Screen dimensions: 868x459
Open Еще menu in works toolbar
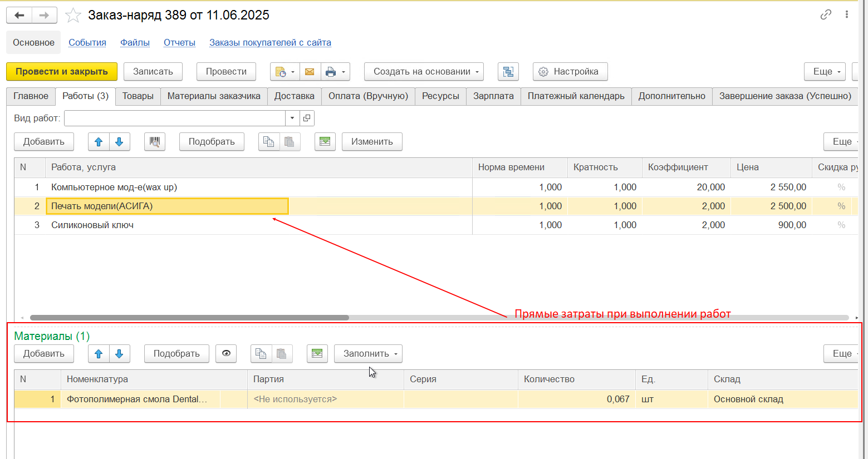click(842, 142)
